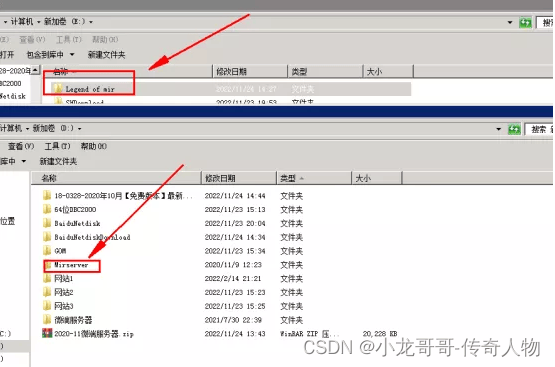The width and height of the screenshot is (555, 367).
Task: Click the green refresh icon in upper address bar
Action: point(525,23)
